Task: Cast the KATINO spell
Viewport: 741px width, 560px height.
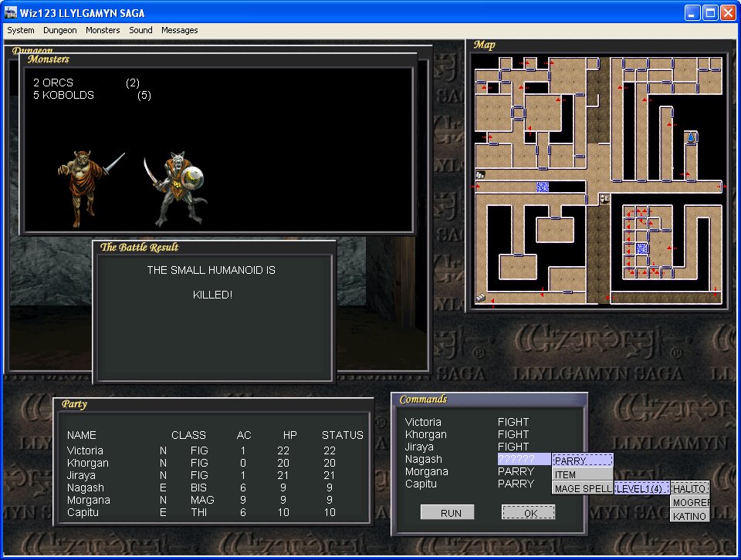Action: [x=690, y=515]
